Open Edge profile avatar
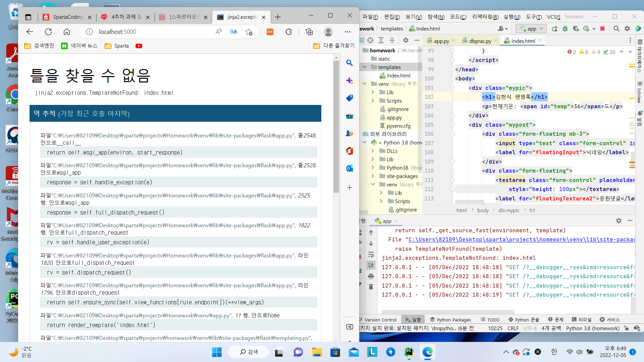 click(x=328, y=32)
